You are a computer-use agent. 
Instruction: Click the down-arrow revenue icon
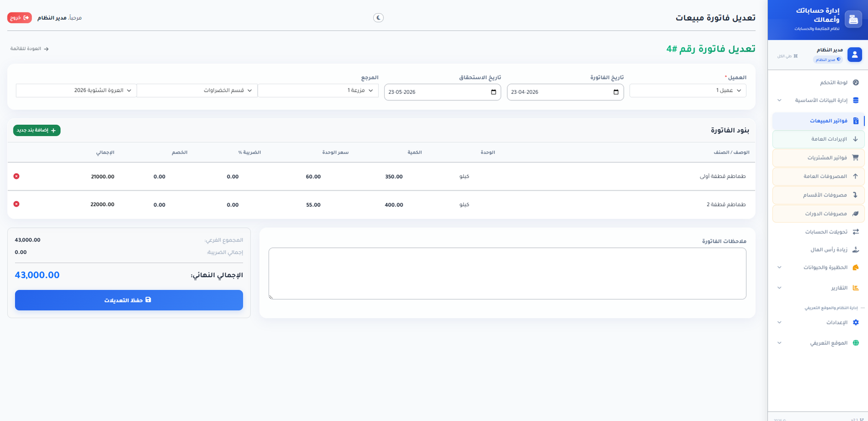click(856, 139)
